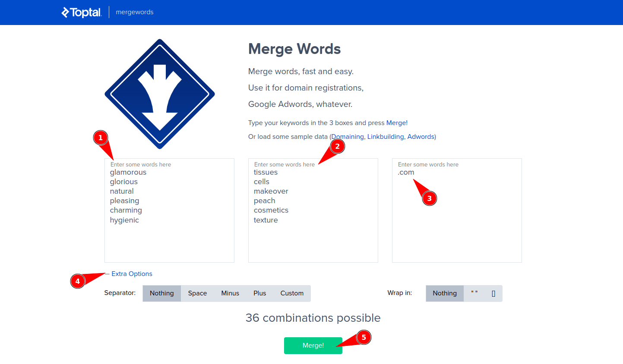623x364 pixels.
Task: Click the word charming in the first box
Action: coord(126,210)
